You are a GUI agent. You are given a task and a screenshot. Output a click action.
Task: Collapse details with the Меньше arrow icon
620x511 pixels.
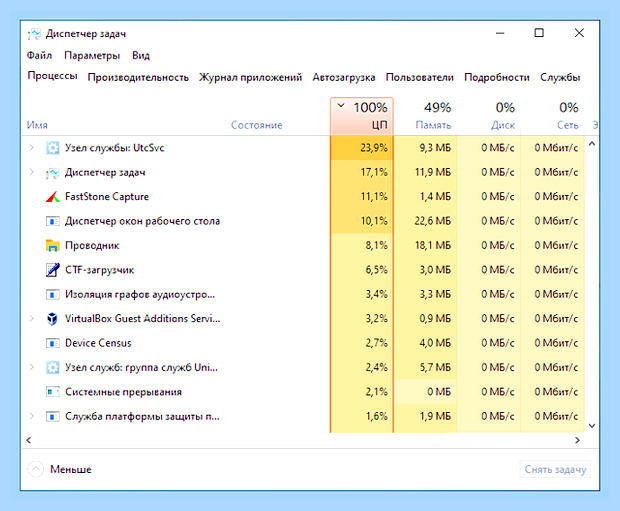(36, 469)
